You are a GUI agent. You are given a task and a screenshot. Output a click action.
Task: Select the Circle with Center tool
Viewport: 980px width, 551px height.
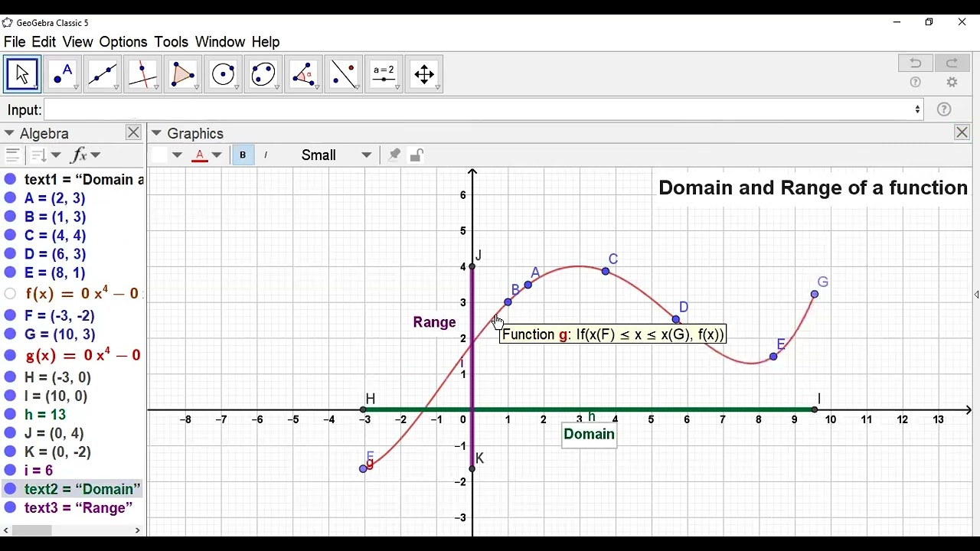223,74
